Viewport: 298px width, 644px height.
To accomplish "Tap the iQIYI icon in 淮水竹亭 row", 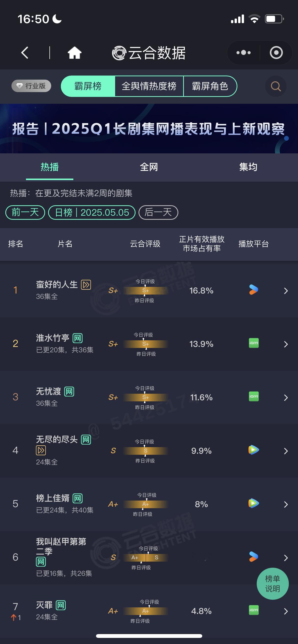I will point(254,343).
